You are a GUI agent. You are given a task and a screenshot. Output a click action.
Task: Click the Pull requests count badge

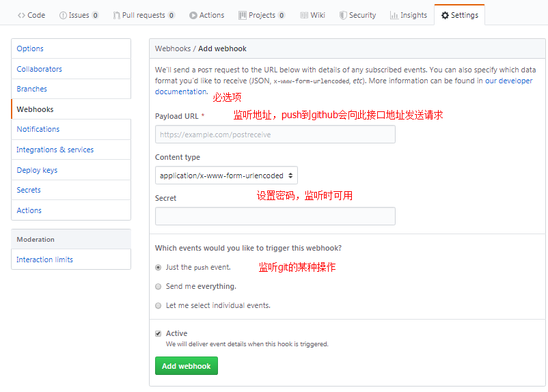coord(171,16)
